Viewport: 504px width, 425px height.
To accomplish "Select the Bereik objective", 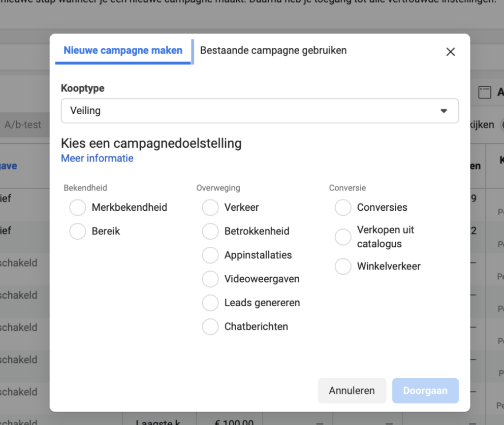I will tap(77, 231).
